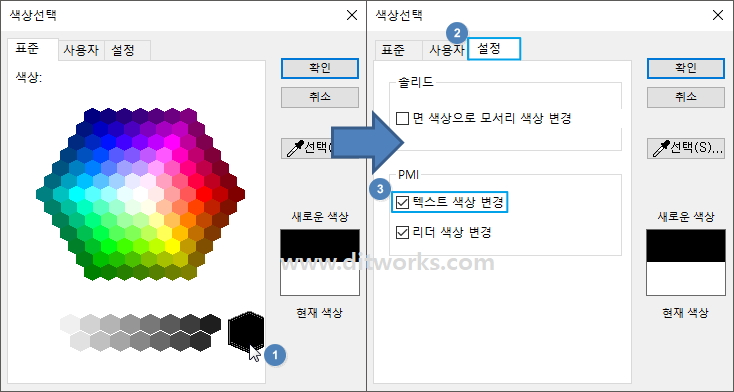734x392 pixels.
Task: Switch to 사용자 tab in left dialog
Action: (x=81, y=50)
